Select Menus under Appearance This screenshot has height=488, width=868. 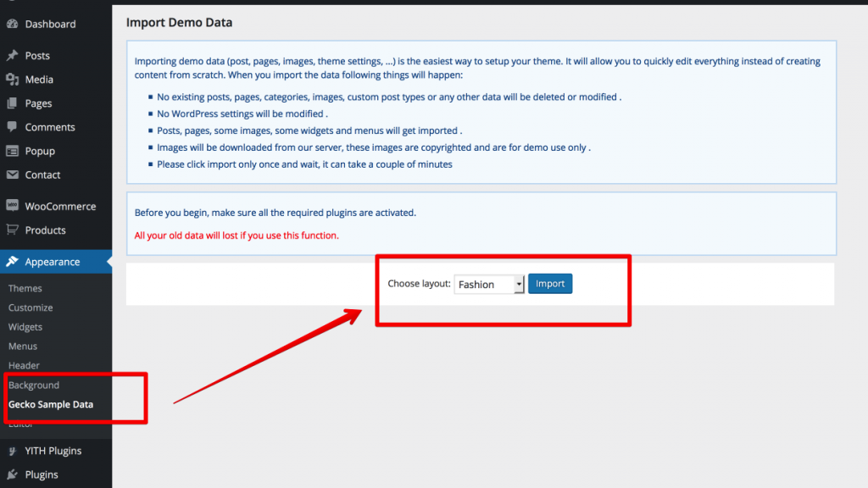click(x=25, y=346)
